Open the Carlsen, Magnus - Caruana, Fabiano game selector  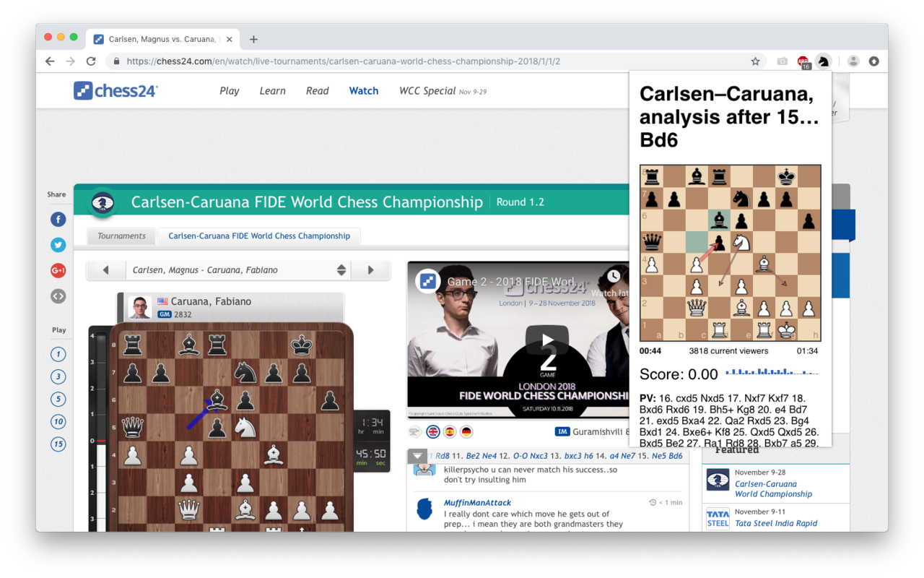(x=238, y=270)
